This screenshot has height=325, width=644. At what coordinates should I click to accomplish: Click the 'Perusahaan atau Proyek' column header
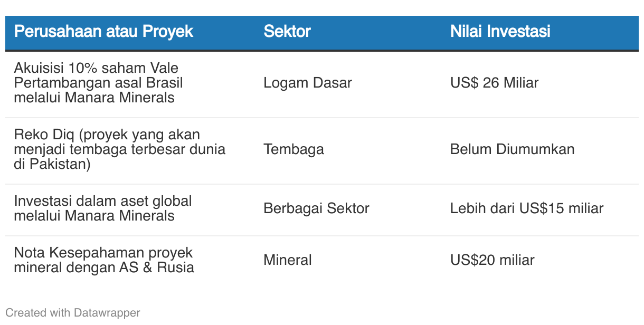(x=103, y=31)
